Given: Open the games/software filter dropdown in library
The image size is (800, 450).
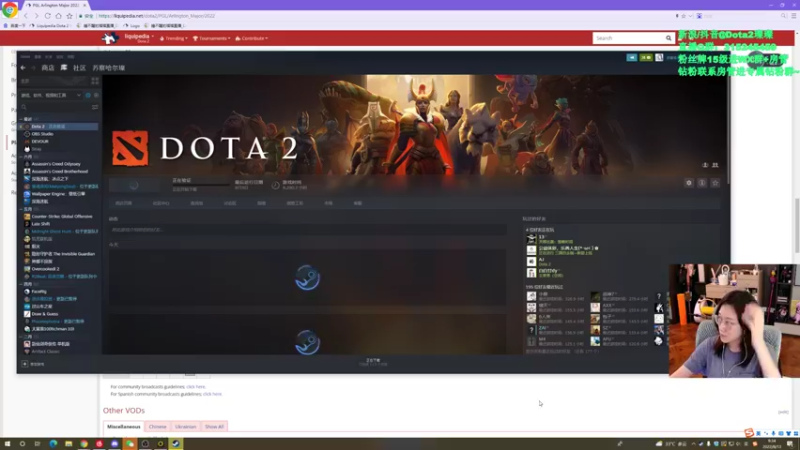Looking at the screenshot, I should [51, 95].
